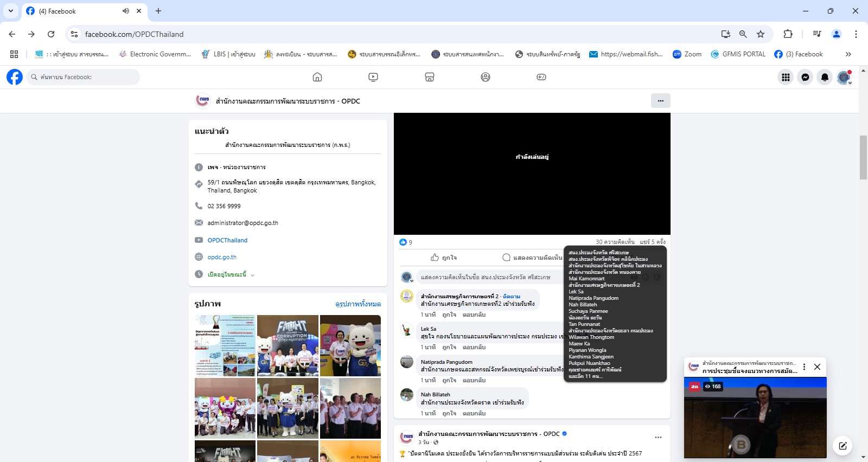Open the Gaming icon in top navigation

point(541,77)
